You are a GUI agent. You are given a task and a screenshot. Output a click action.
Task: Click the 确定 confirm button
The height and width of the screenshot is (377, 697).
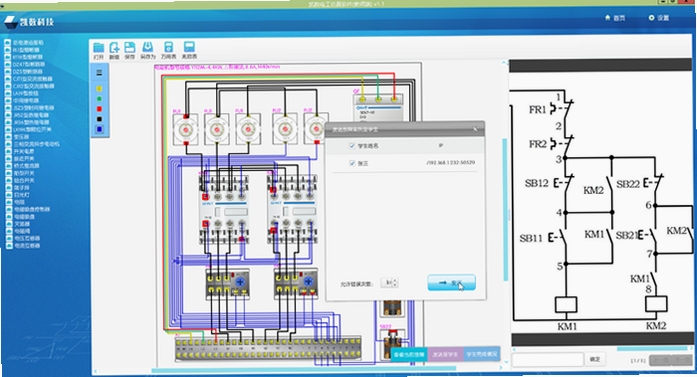[595, 359]
